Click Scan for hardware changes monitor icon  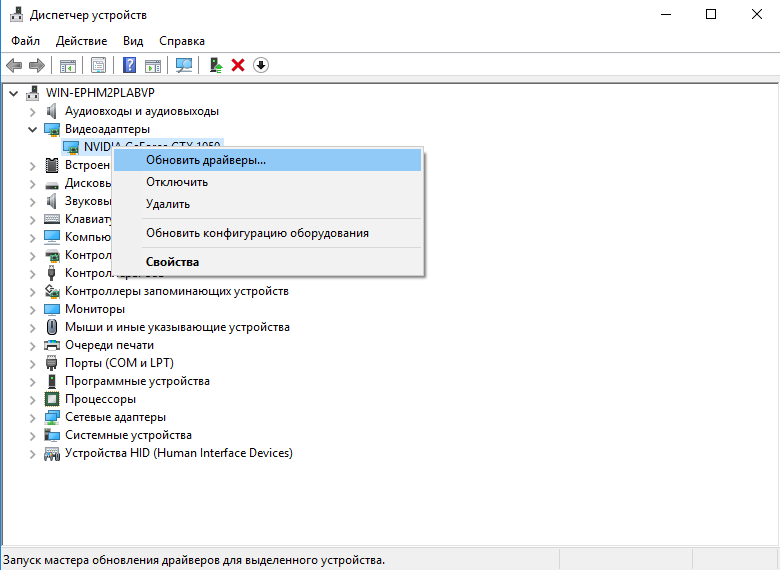click(x=184, y=65)
